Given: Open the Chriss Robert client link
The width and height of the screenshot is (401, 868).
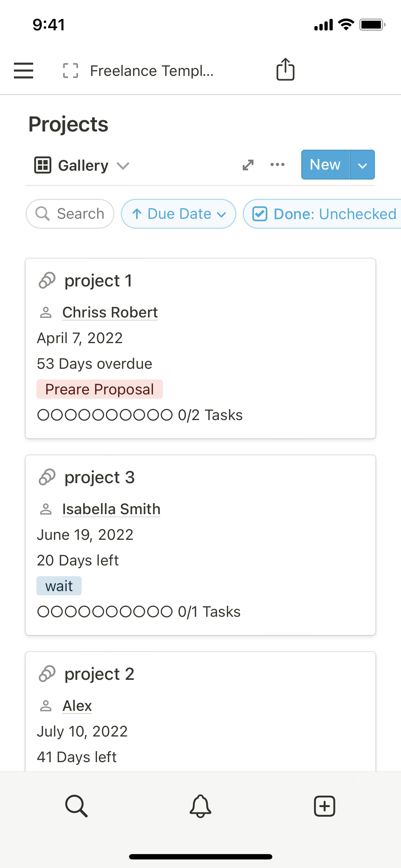Looking at the screenshot, I should (110, 312).
